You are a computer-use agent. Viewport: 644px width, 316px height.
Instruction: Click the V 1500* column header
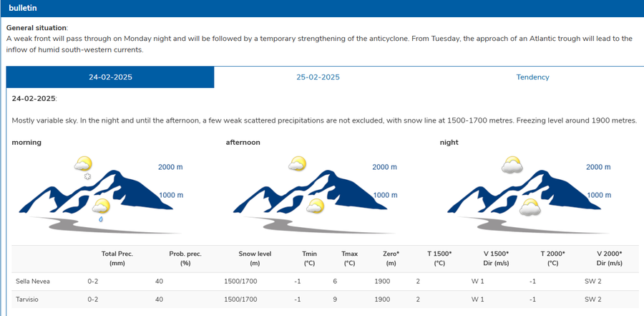(496, 259)
